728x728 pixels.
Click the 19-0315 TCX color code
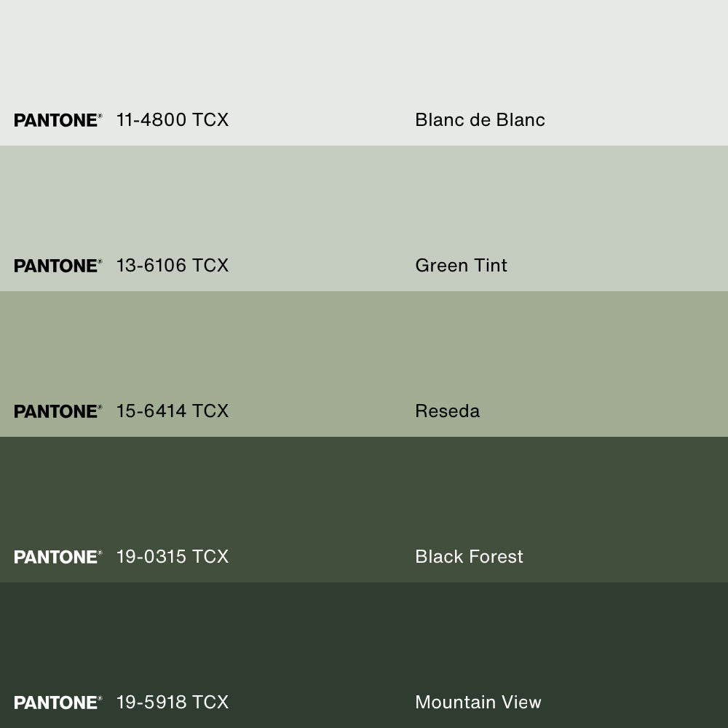point(173,557)
